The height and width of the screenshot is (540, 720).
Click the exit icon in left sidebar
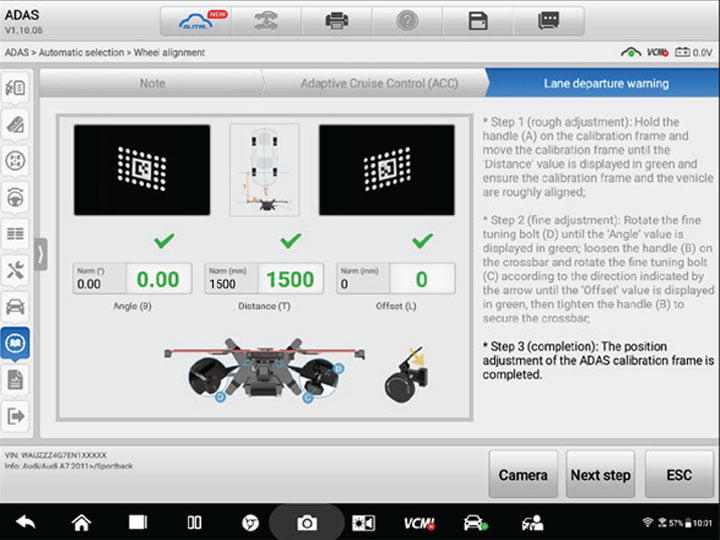17,415
